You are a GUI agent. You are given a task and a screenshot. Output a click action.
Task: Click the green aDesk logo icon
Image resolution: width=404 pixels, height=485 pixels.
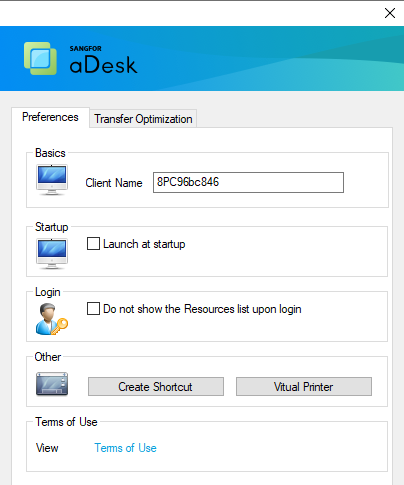pos(40,58)
